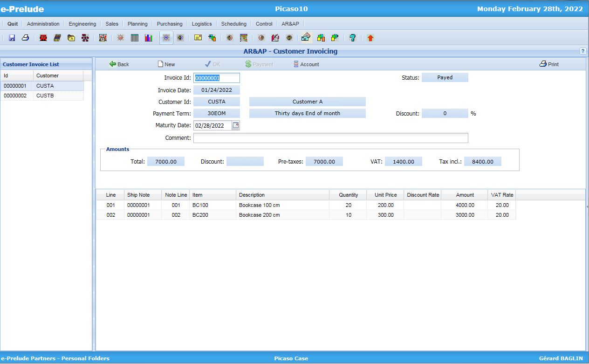This screenshot has width=589, height=364.
Task: Open the Purchasing menu
Action: [170, 24]
